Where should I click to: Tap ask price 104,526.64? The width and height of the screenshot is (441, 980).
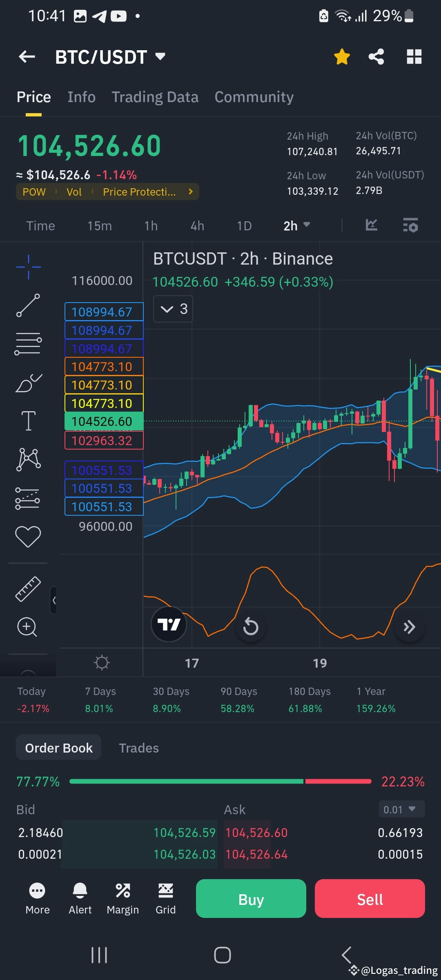[x=256, y=854]
